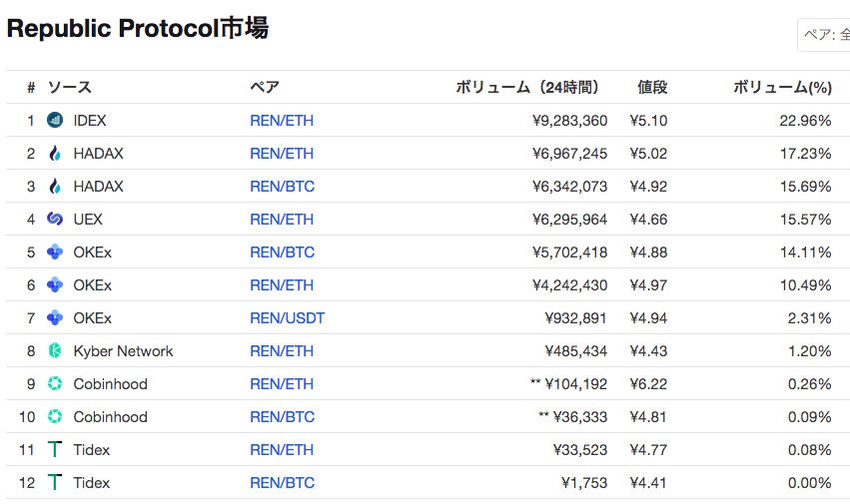Open Cobinhood REN/BTC pair link in row 10
850x504 pixels.
[282, 417]
